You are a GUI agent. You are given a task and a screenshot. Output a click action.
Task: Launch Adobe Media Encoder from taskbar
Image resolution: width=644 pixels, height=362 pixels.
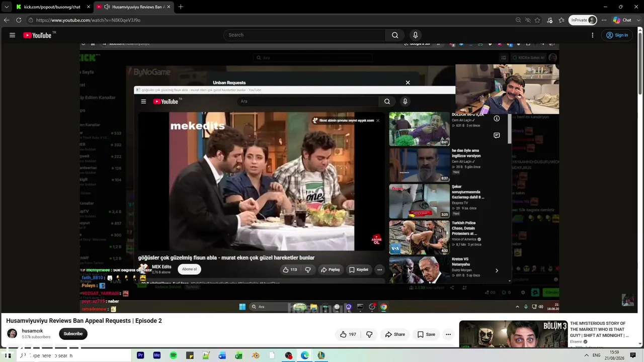(157, 355)
